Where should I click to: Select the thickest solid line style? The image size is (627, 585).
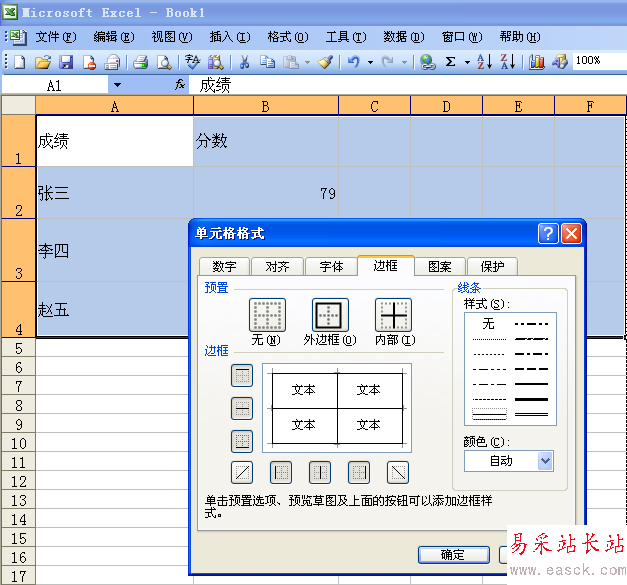[x=531, y=399]
